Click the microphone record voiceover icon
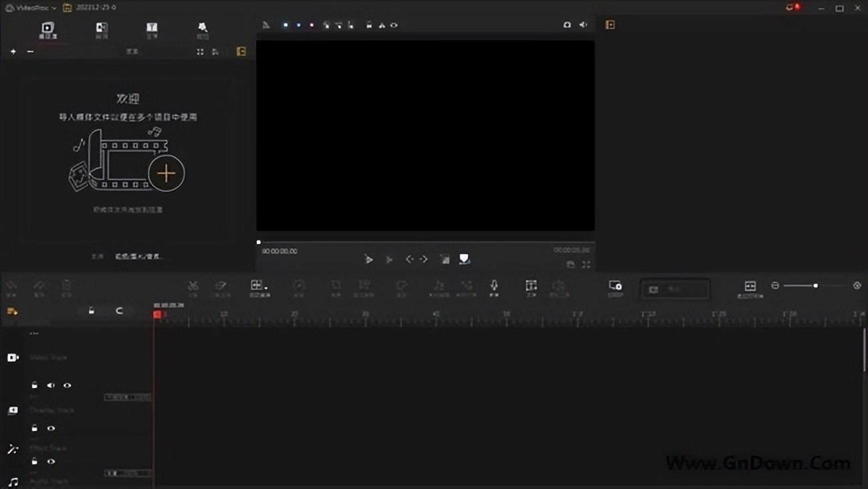868x489 pixels. (x=494, y=286)
